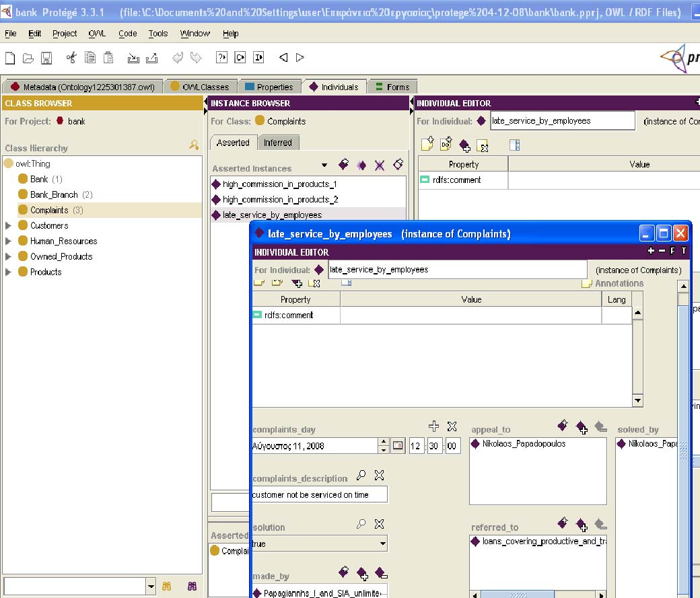The width and height of the screenshot is (700, 598).
Task: Click the referred_to horizontal scrollbar thumb
Action: (x=518, y=595)
